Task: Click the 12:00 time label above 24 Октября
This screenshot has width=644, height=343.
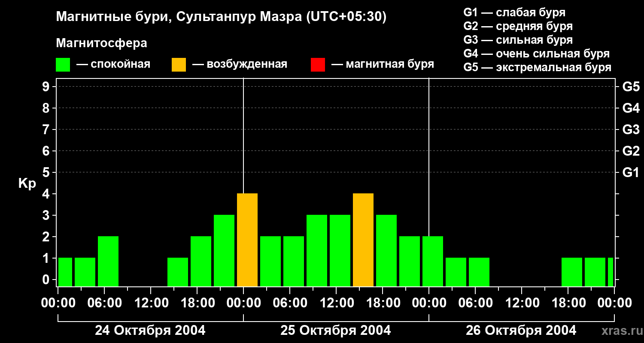Action: tap(151, 303)
